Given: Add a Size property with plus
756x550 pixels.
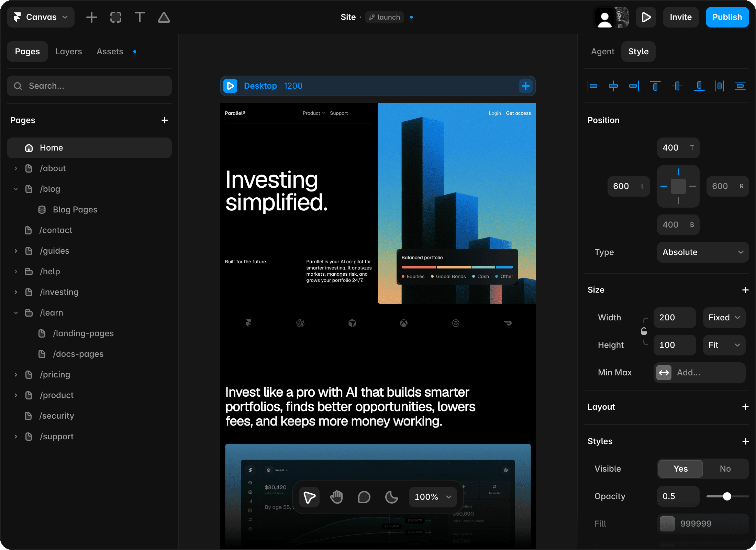Looking at the screenshot, I should coord(745,290).
